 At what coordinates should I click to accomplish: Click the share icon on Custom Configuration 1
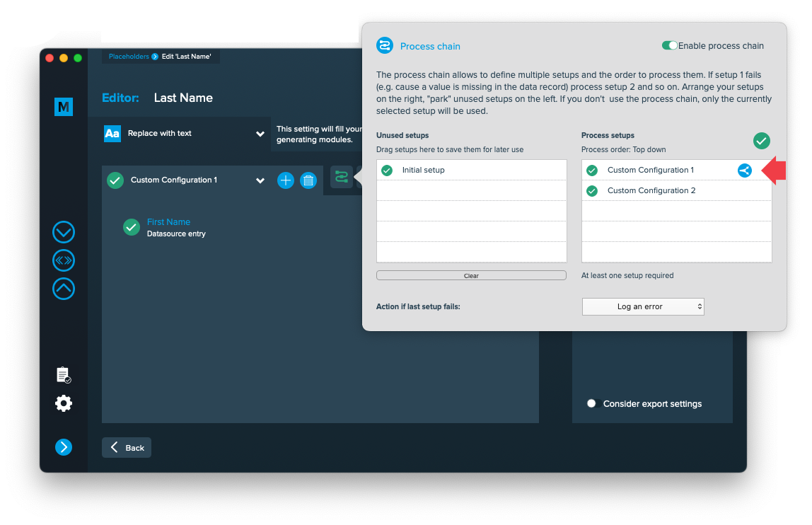coord(745,171)
